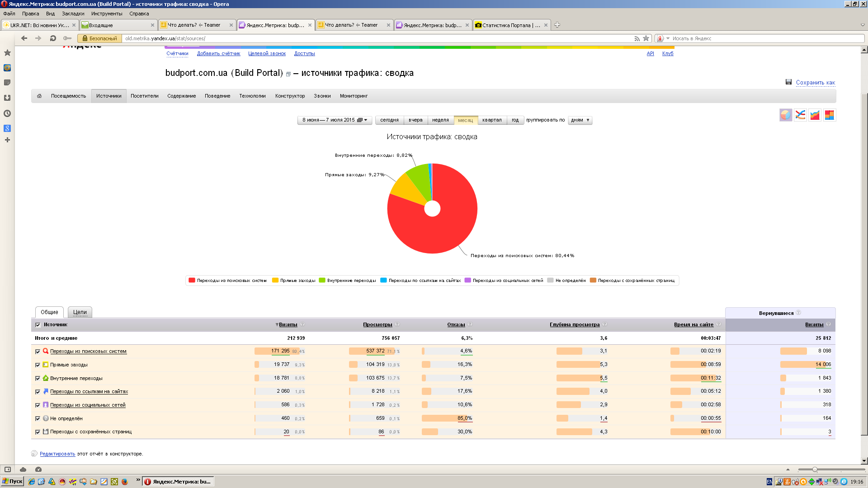Switch to the pie chart view icon
The image size is (868, 488).
[x=786, y=115]
